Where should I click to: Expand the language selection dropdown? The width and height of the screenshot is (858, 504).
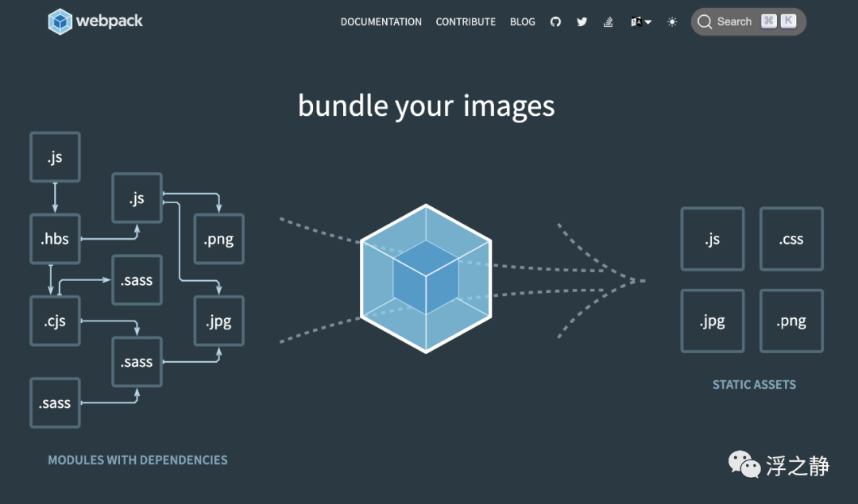(x=641, y=22)
